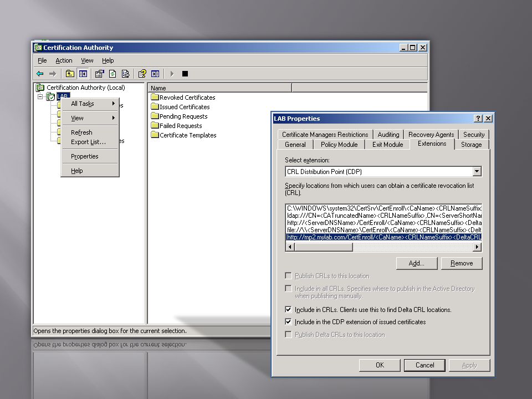Select the ldap:///CN=<CATruncatedName> location entry
This screenshot has height=399, width=532.
[x=383, y=216]
